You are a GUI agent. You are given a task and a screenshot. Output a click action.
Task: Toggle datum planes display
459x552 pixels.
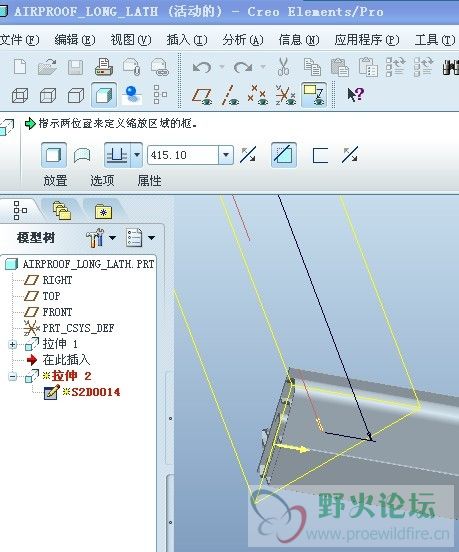tap(202, 95)
